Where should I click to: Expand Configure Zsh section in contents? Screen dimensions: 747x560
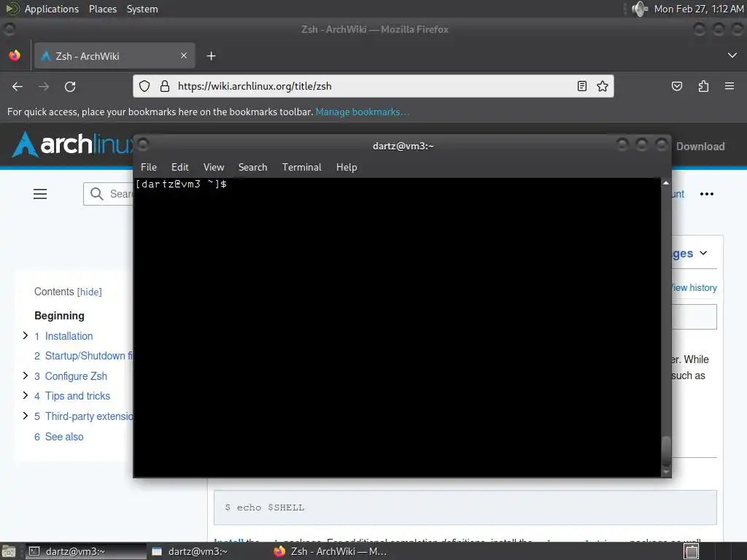pos(26,376)
